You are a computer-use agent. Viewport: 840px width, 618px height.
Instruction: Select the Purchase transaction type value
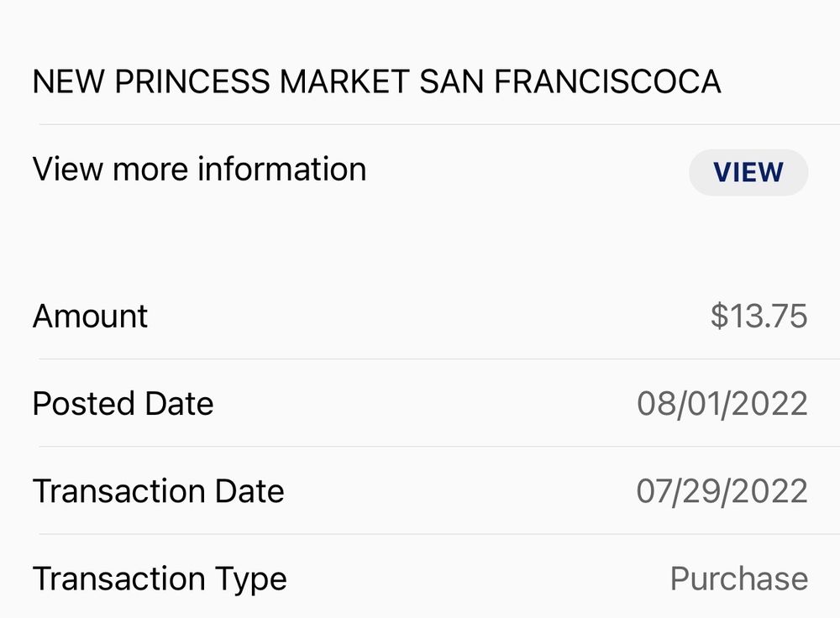click(738, 579)
